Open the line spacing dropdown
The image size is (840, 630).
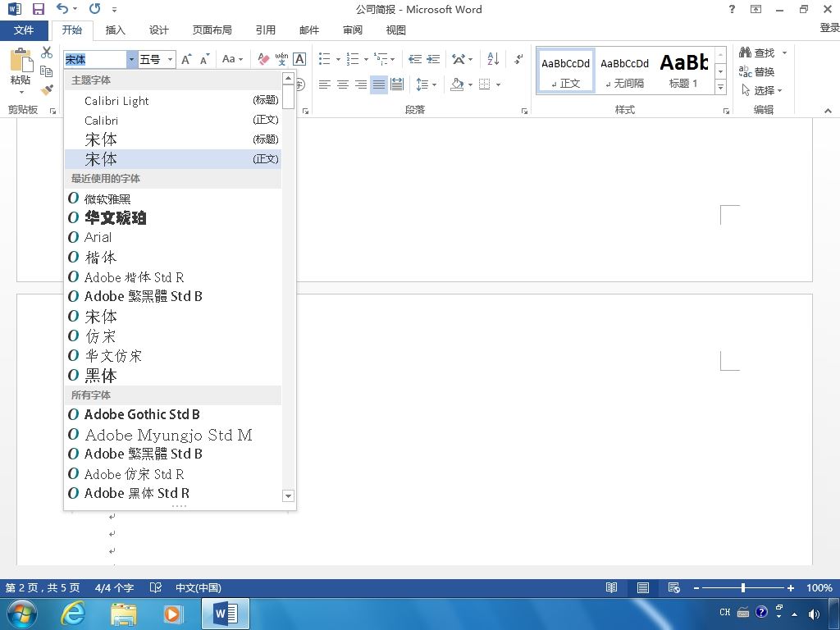[x=426, y=84]
